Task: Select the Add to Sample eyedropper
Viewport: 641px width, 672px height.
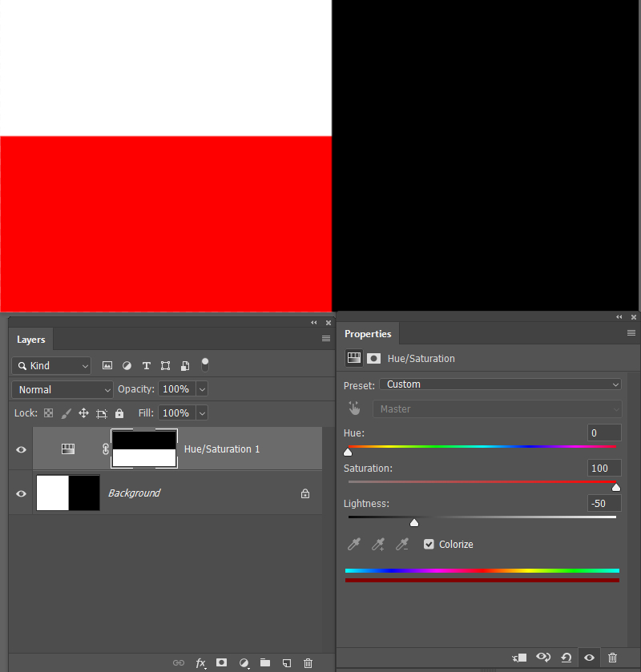Action: [x=378, y=545]
